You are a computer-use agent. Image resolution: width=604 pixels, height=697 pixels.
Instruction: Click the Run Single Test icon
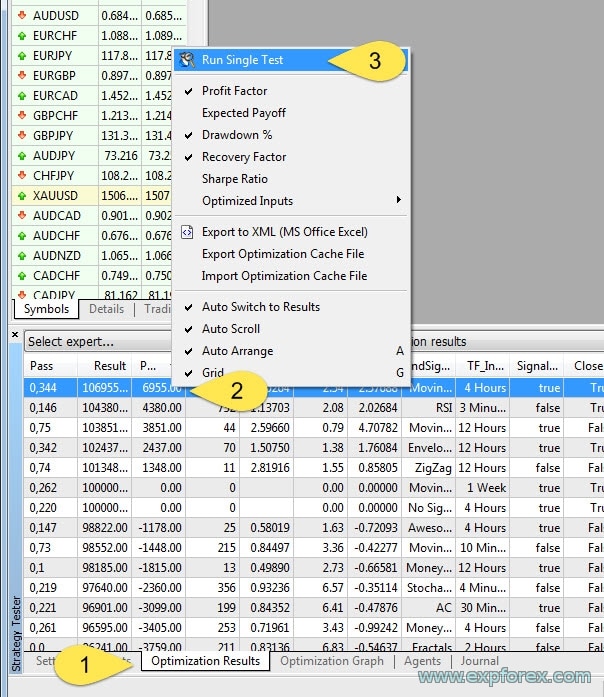tap(187, 60)
